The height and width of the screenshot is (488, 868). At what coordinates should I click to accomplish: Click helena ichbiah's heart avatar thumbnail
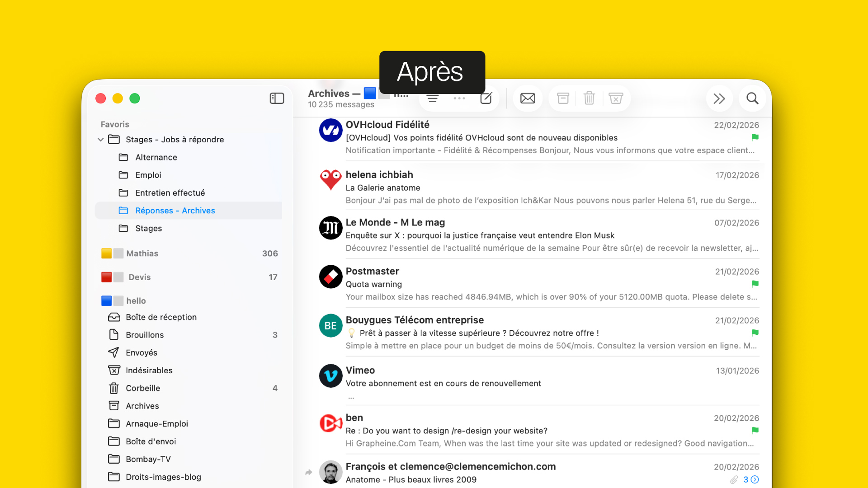click(330, 179)
